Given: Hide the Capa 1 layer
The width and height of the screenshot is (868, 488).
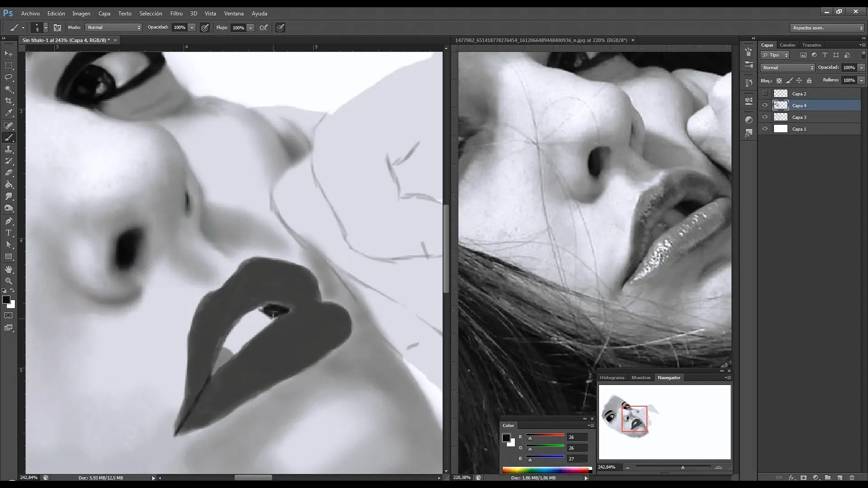Looking at the screenshot, I should click(765, 129).
